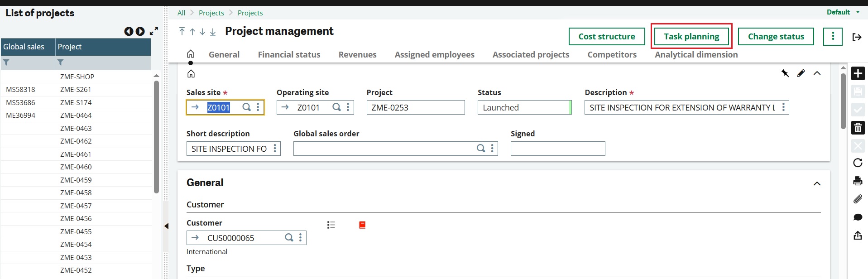Screen dimensions: 868x279
Task: Click home icon in tab bar
Action: [x=191, y=54]
